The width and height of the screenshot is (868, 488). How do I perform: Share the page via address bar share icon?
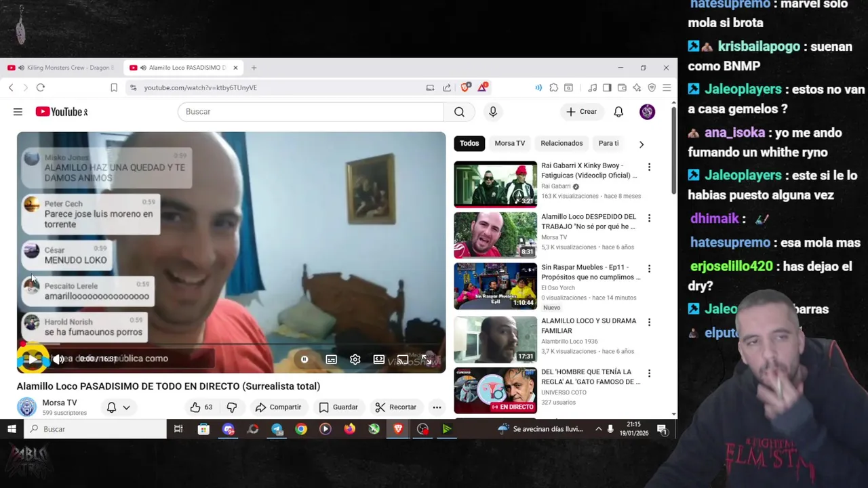point(447,87)
